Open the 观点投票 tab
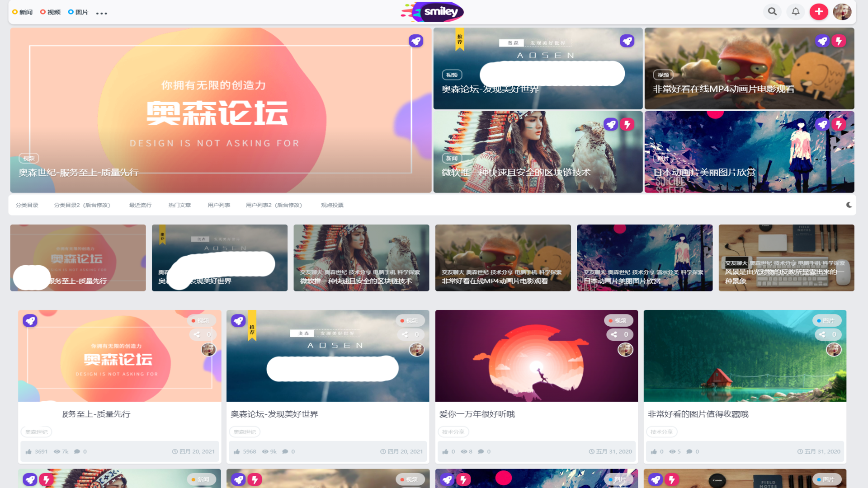Viewport: 868px width, 488px height. tap(332, 205)
